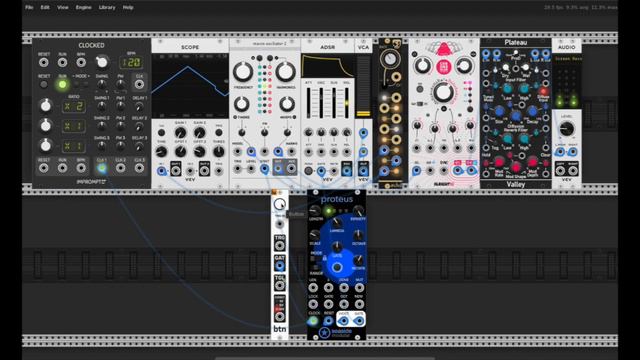Viewport: 640px width, 360px height.
Task: Click the Clocked CLK 3 output jack
Action: 139,168
